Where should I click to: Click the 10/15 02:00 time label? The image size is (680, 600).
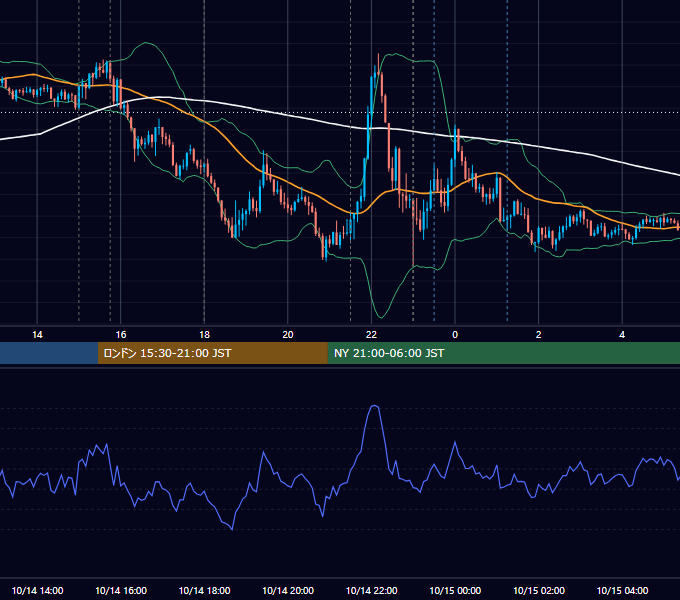click(539, 590)
